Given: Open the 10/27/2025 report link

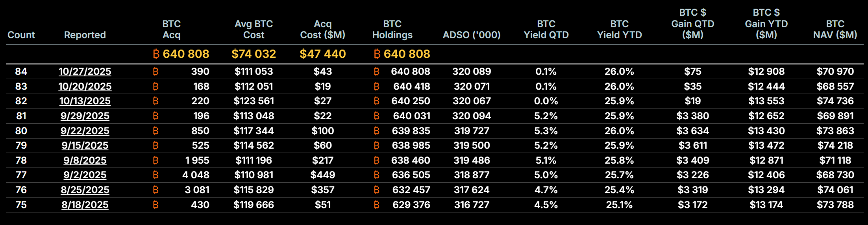Looking at the screenshot, I should (85, 72).
